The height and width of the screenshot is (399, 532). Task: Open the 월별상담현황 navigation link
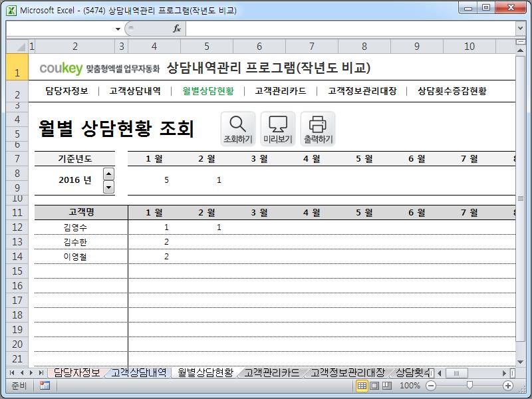point(208,91)
